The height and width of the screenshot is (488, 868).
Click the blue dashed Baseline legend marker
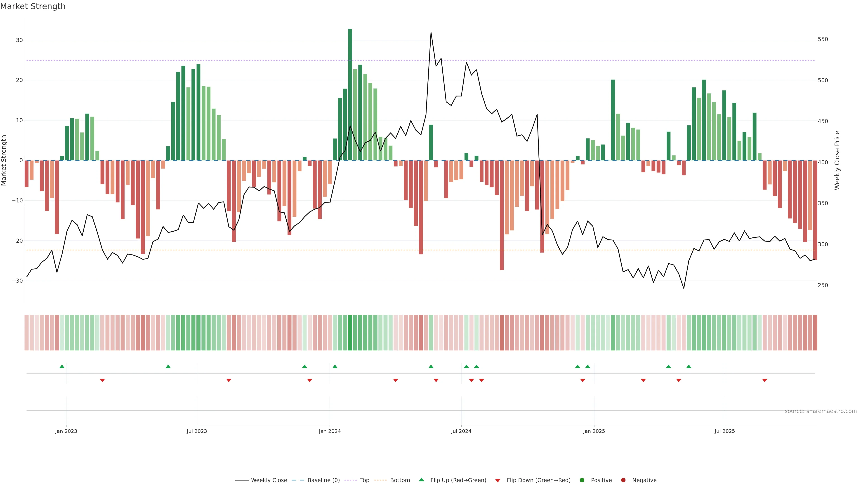(297, 480)
